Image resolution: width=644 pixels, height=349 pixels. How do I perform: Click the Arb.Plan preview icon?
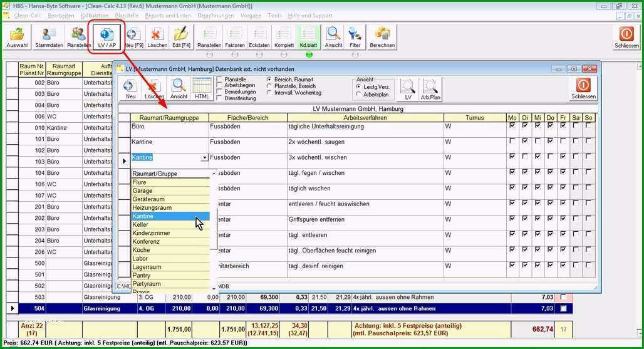[x=430, y=90]
